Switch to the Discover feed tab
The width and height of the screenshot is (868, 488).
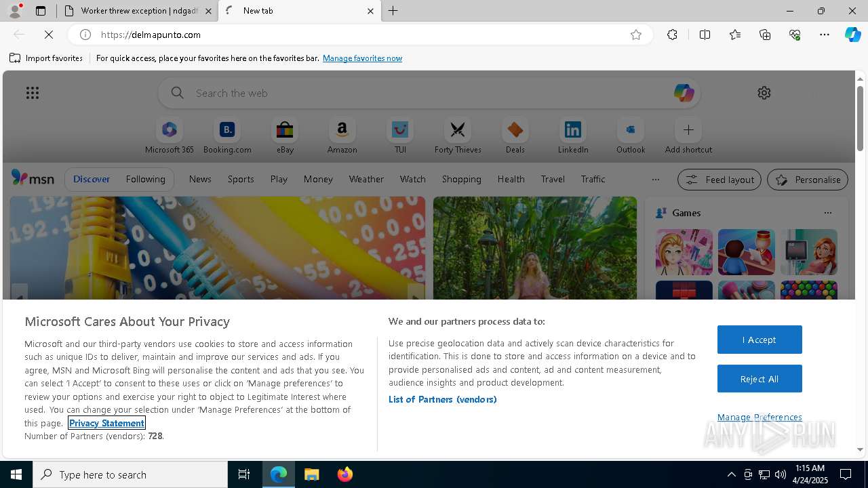(x=92, y=180)
